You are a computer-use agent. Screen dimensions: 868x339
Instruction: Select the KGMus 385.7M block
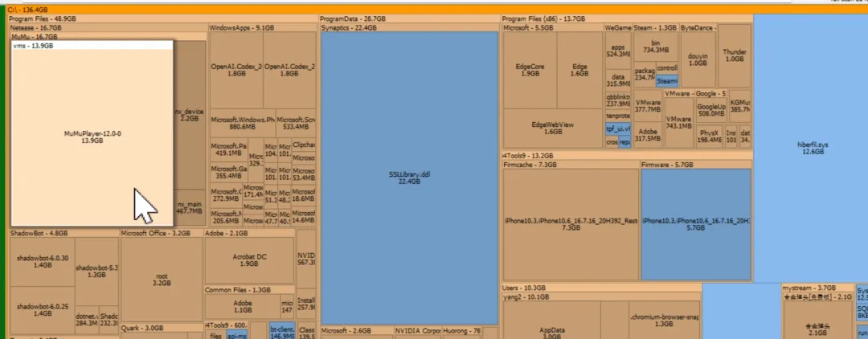(740, 106)
